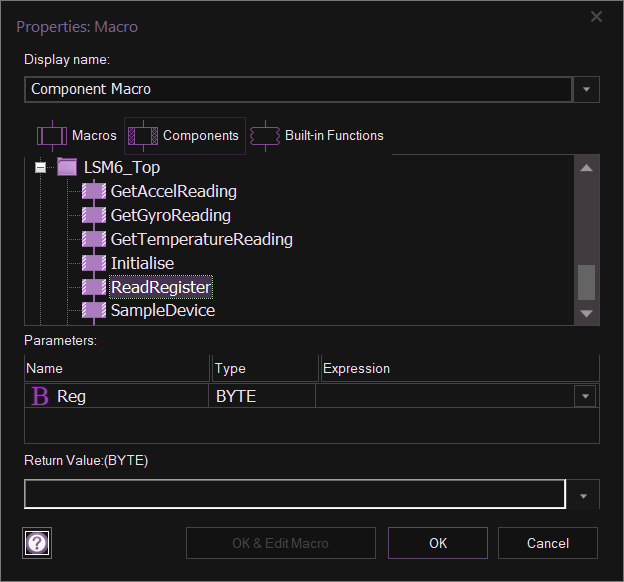The image size is (624, 582).
Task: Click the GetAccelReading macro icon
Action: (94, 191)
